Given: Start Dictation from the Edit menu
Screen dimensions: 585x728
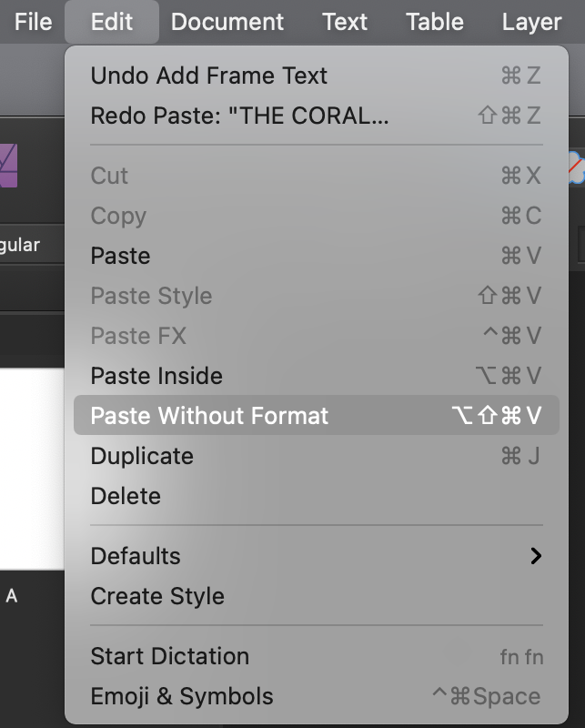Looking at the screenshot, I should pyautogui.click(x=169, y=656).
